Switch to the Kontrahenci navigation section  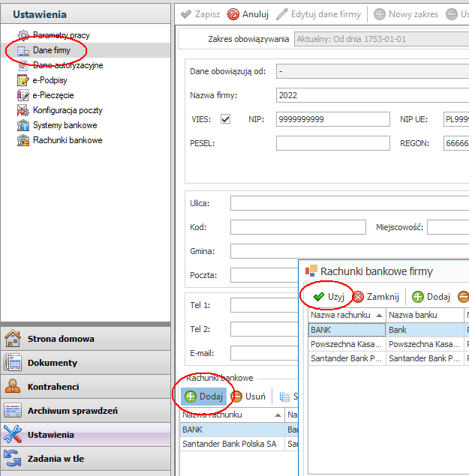pyautogui.click(x=53, y=387)
